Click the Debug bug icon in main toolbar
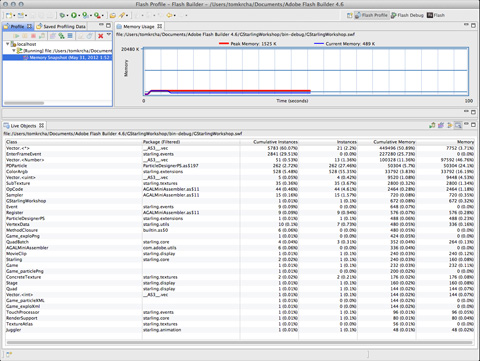This screenshot has width=480, height=361. tap(62, 15)
